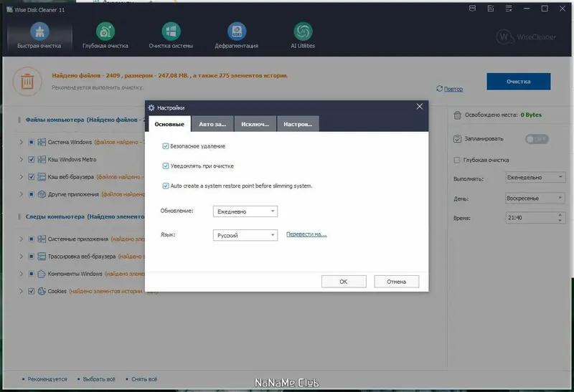Screen dimensions: 574x392
Task: Increase the Время time stepper
Action: [x=560, y=215]
